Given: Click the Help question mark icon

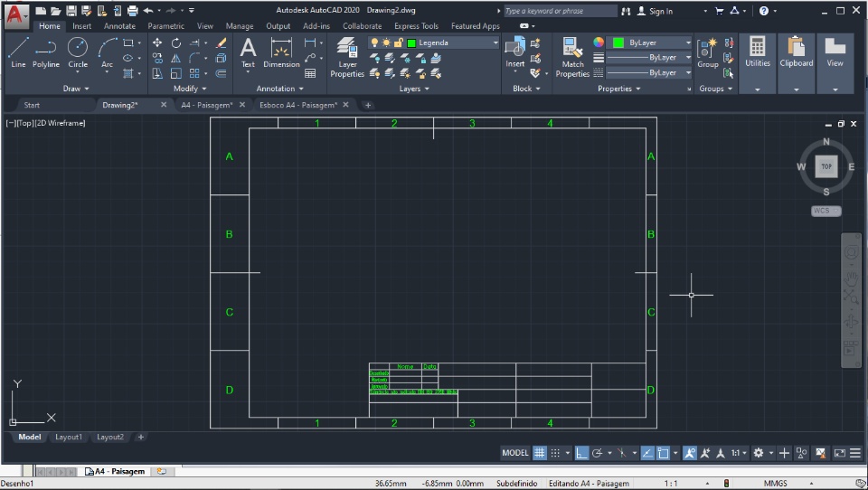Looking at the screenshot, I should pyautogui.click(x=763, y=11).
